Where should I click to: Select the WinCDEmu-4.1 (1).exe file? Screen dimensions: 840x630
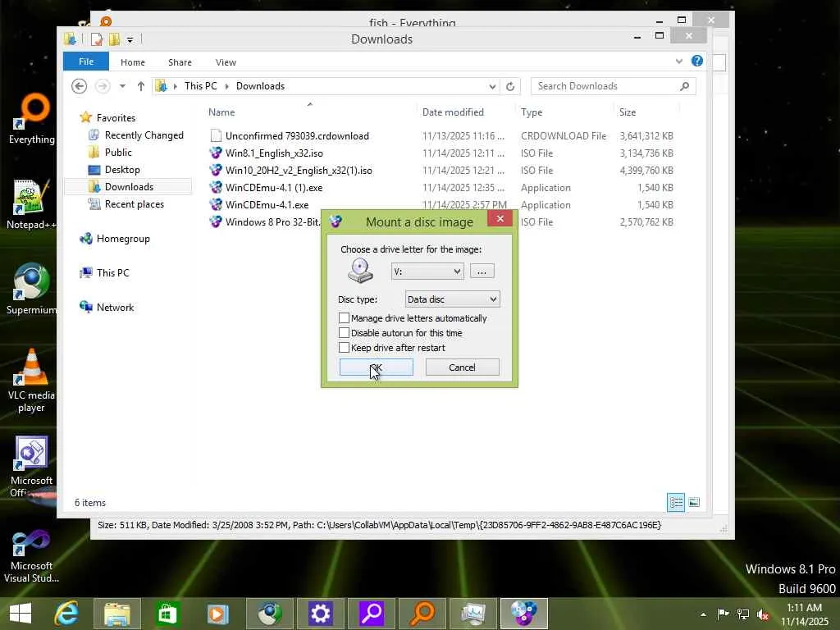tap(274, 188)
